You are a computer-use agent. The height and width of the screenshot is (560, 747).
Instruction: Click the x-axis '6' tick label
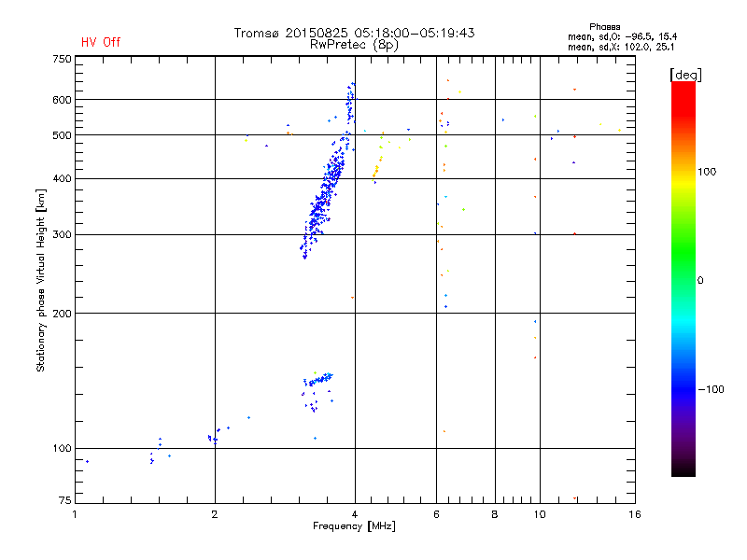point(436,514)
